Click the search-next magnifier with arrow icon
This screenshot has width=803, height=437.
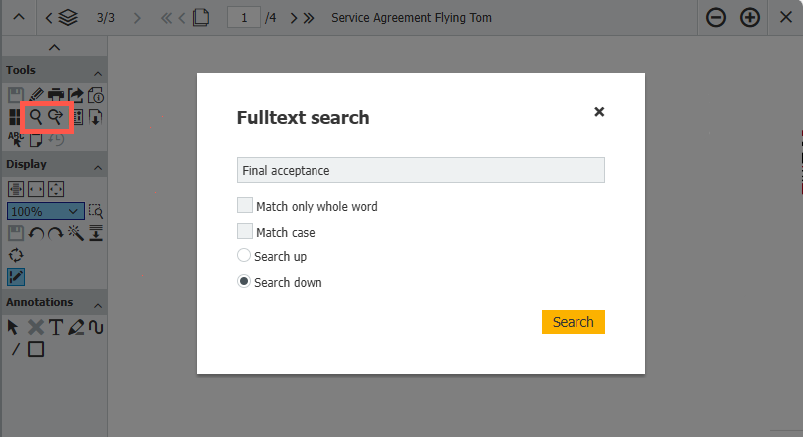56,117
